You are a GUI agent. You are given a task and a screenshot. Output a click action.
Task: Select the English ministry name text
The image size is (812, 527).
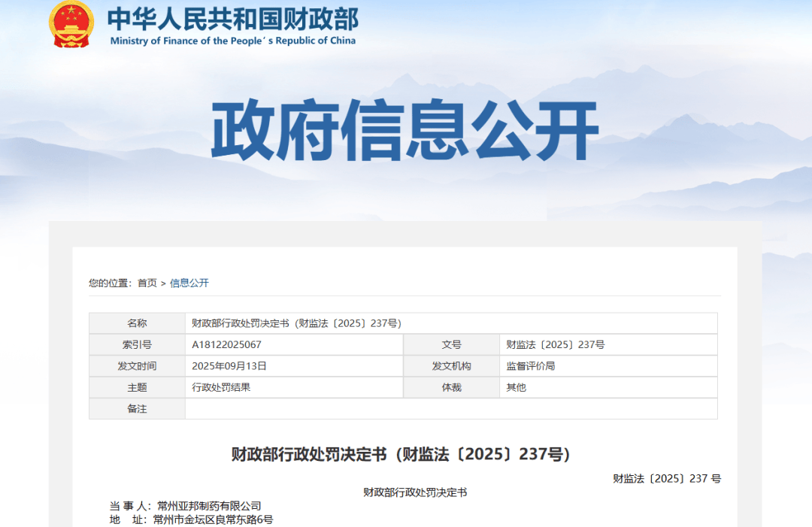pos(233,41)
